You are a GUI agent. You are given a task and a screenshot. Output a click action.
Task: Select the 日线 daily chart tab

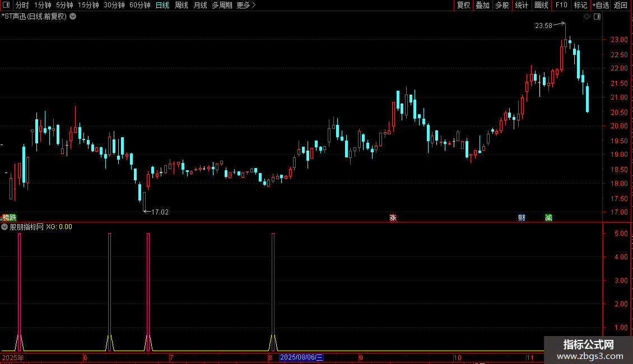point(162,5)
